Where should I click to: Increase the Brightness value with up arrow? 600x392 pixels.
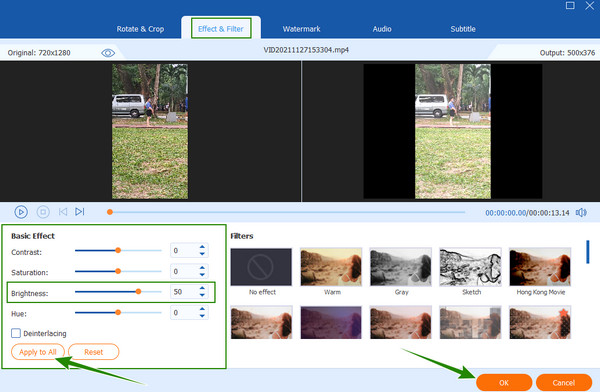202,288
